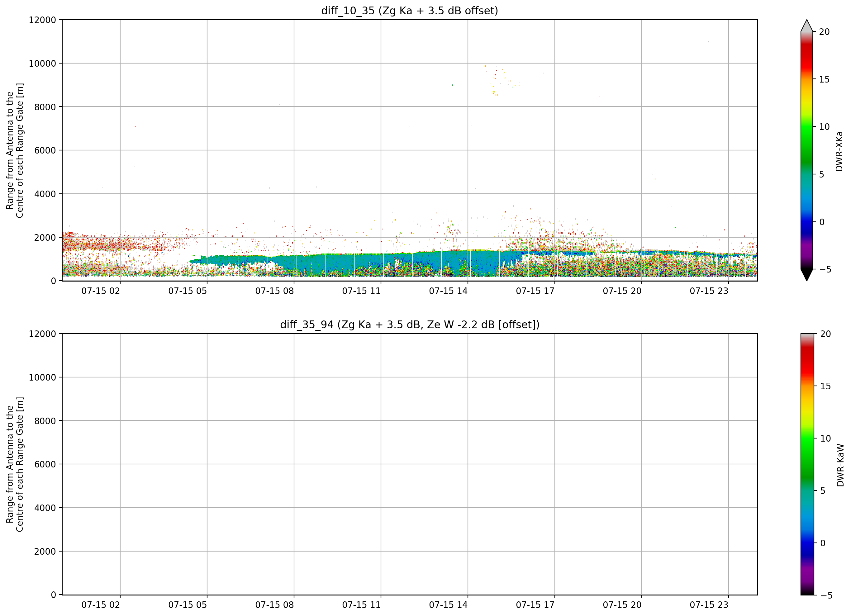Click the 07-15 02 tick label under diff_35_94 plot
Viewport: 851px width, 616px height.
[101, 605]
